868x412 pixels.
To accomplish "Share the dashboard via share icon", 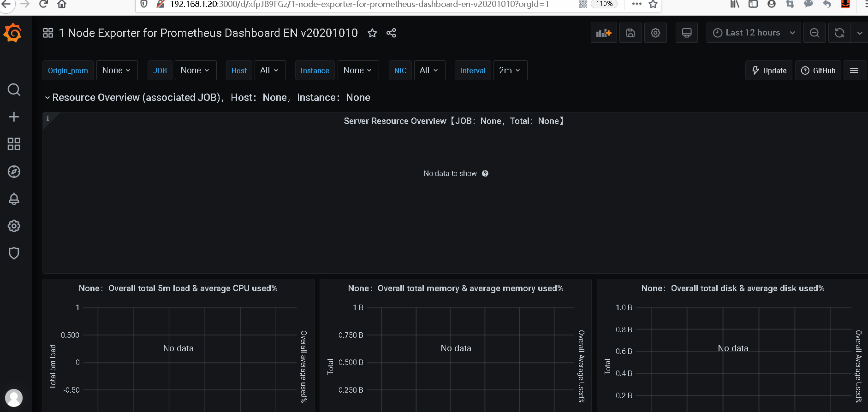I will pos(391,33).
